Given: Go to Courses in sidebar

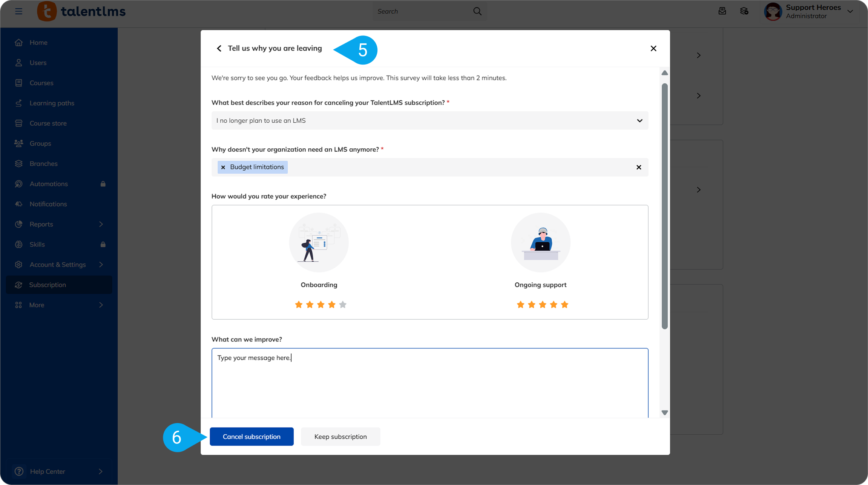Looking at the screenshot, I should [41, 83].
